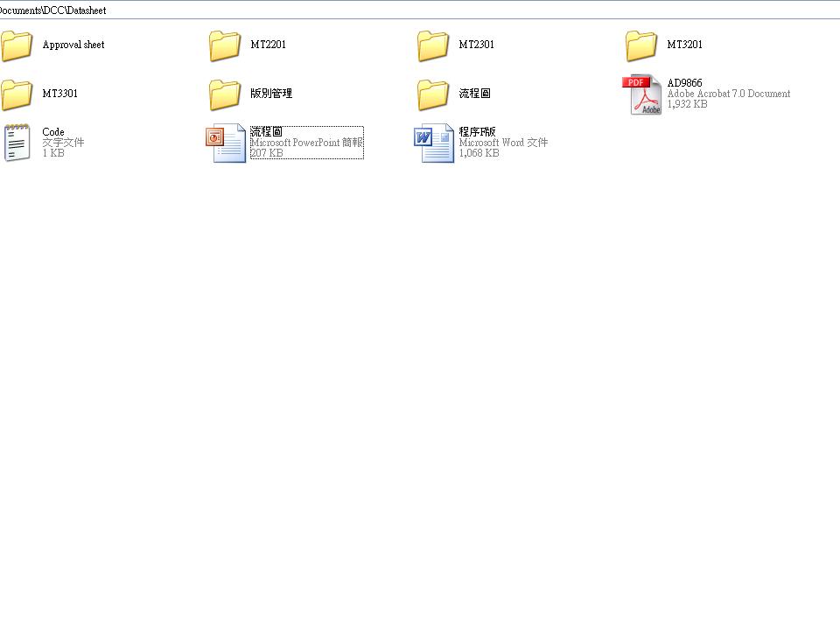Click the 'Approval sheet' folder name label
The image size is (840, 630).
click(73, 45)
